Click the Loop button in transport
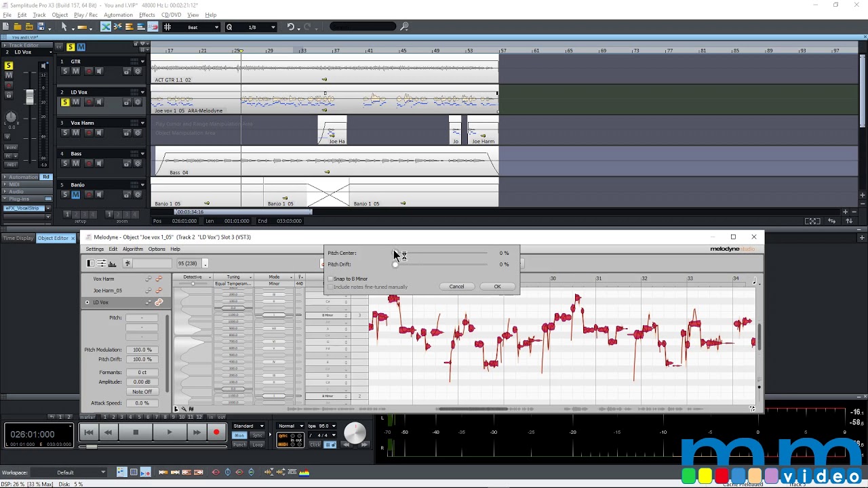This screenshot has width=868, height=488. pos(258,444)
